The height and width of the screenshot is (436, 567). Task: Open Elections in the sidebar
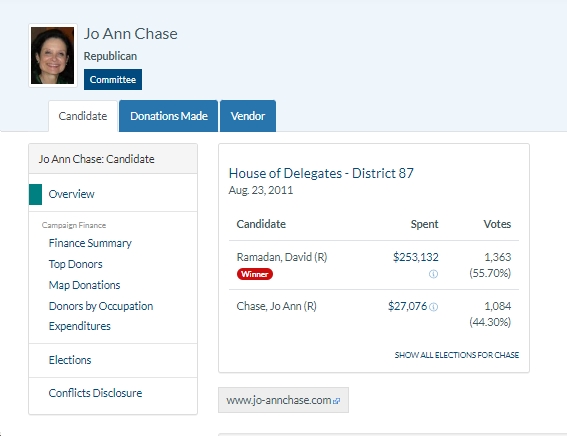tap(70, 360)
